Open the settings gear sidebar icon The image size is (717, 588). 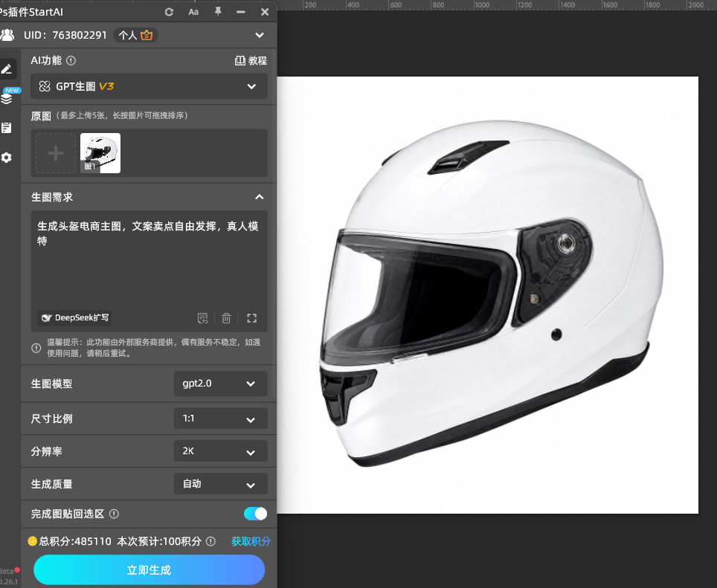(x=7, y=158)
